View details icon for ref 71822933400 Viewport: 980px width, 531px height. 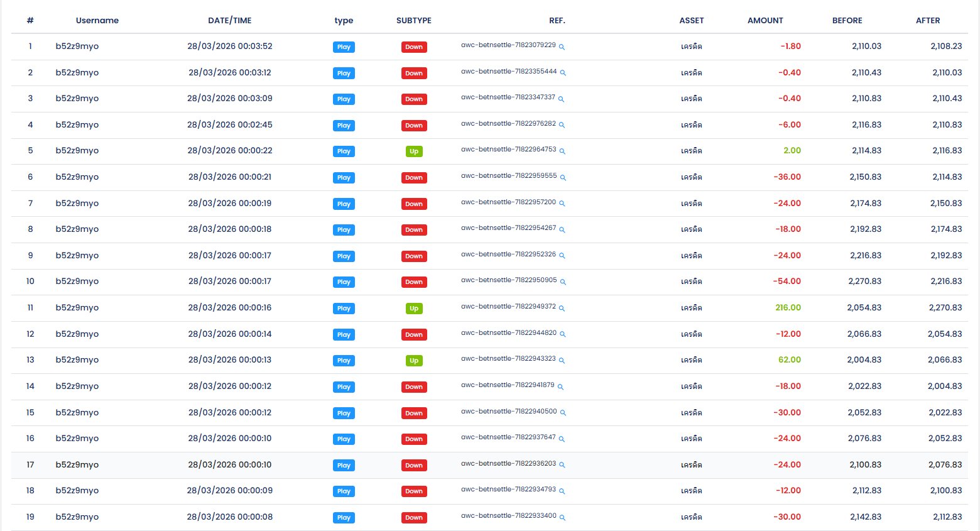point(562,518)
